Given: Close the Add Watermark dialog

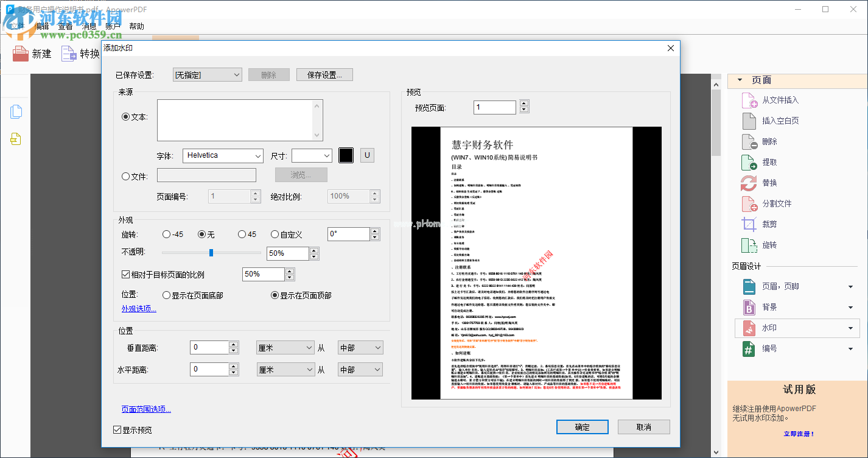Looking at the screenshot, I should click(x=671, y=48).
